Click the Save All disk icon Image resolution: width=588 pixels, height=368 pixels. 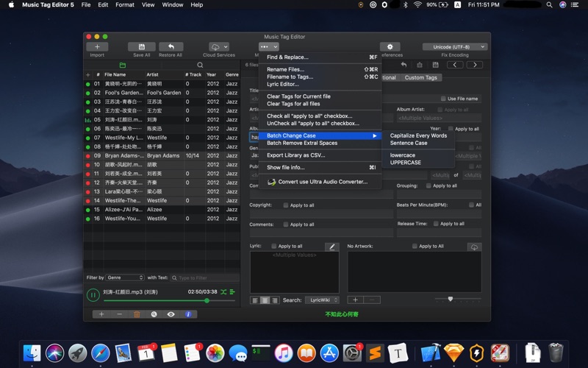141,47
